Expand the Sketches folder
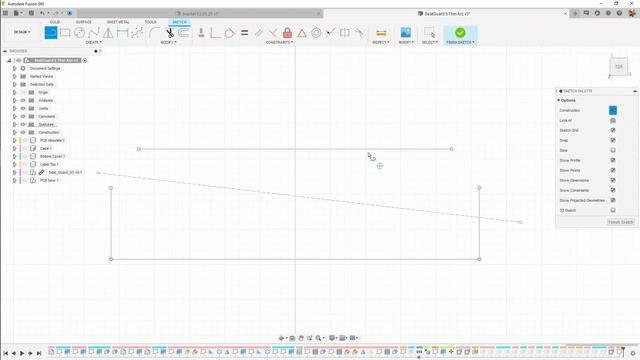Image resolution: width=640 pixels, height=360 pixels. (15, 124)
